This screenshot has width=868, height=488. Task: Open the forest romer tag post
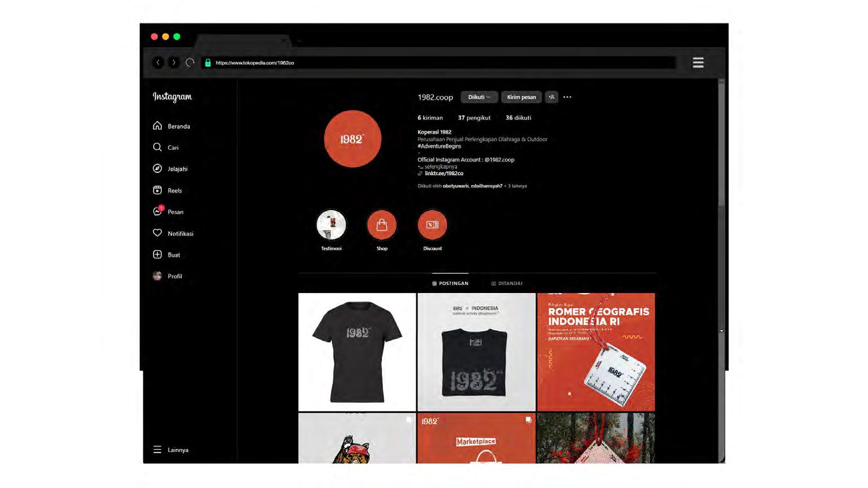[596, 438]
